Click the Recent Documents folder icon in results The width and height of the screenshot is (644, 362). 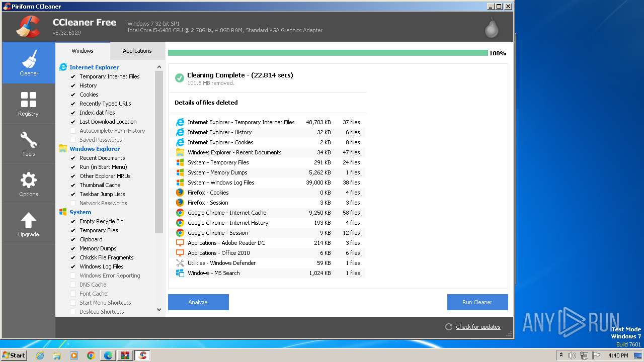[x=180, y=152]
